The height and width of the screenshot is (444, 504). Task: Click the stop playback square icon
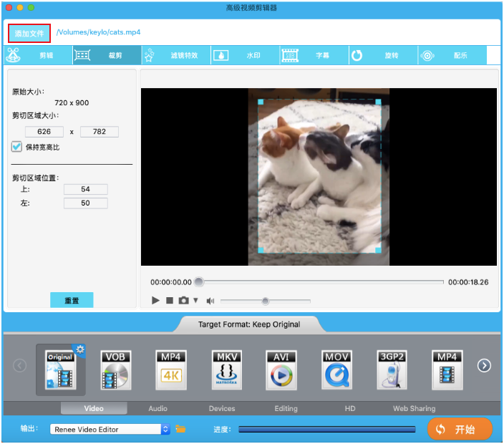click(170, 301)
